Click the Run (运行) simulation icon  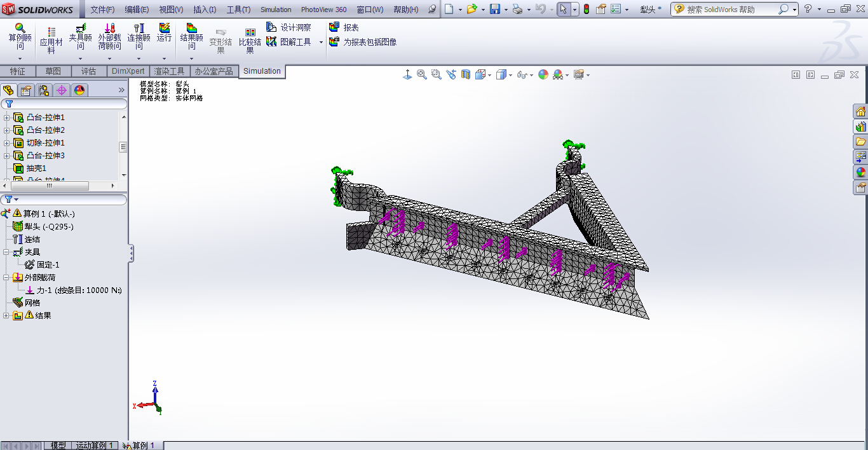click(x=164, y=29)
